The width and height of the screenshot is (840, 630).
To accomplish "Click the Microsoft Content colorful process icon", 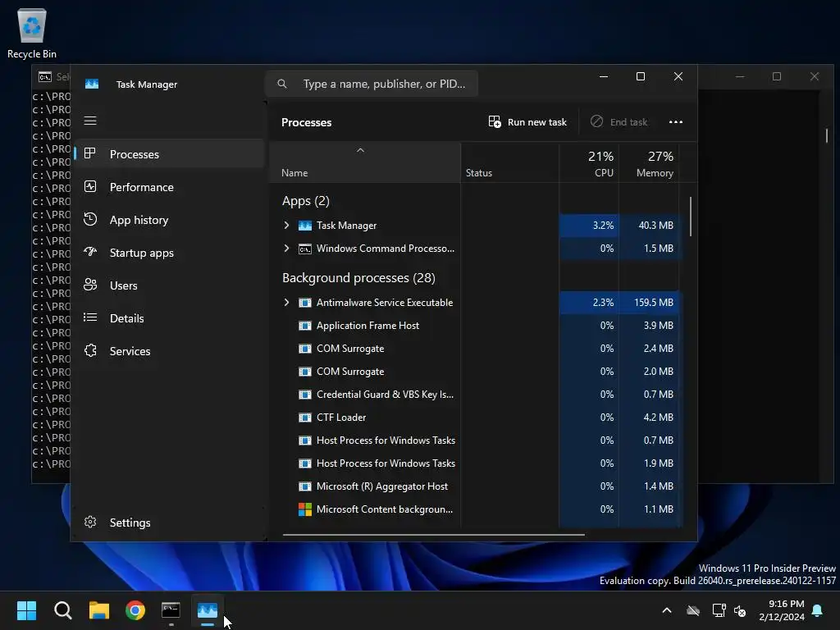I will pyautogui.click(x=305, y=509).
